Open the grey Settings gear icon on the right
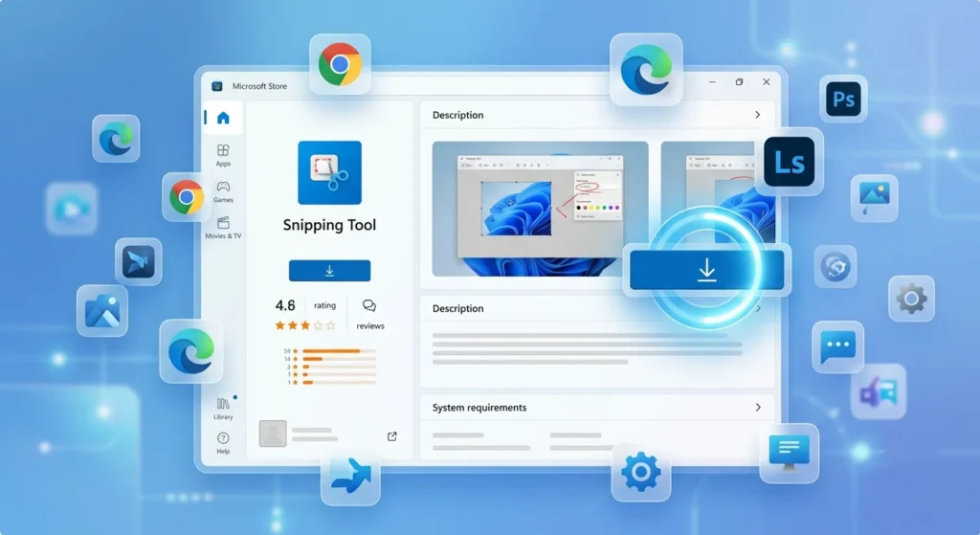980x535 pixels. 912,299
